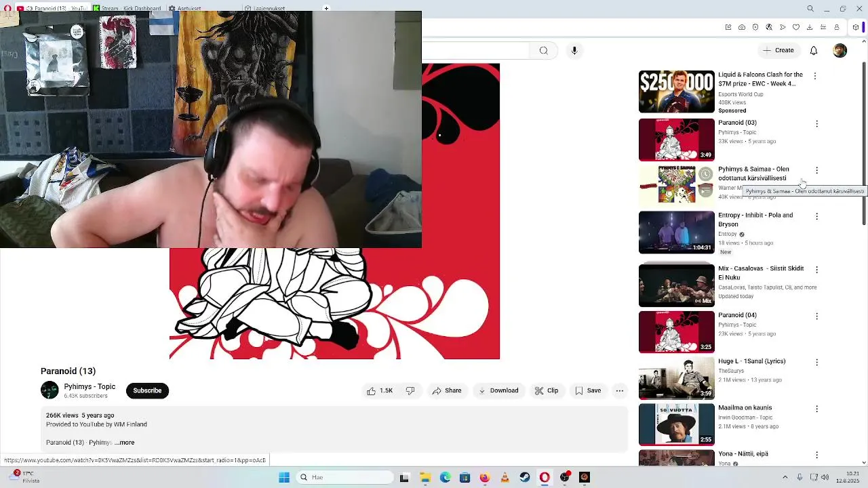The image size is (868, 488).
Task: Open the taskbar weather widget 17°C
Action: 24,477
